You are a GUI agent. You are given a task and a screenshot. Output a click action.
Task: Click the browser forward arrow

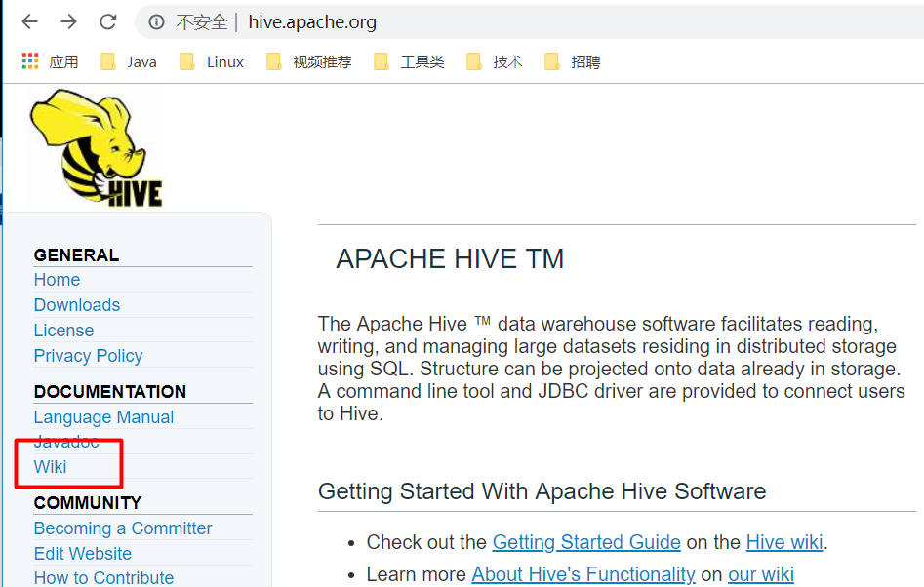(x=68, y=21)
